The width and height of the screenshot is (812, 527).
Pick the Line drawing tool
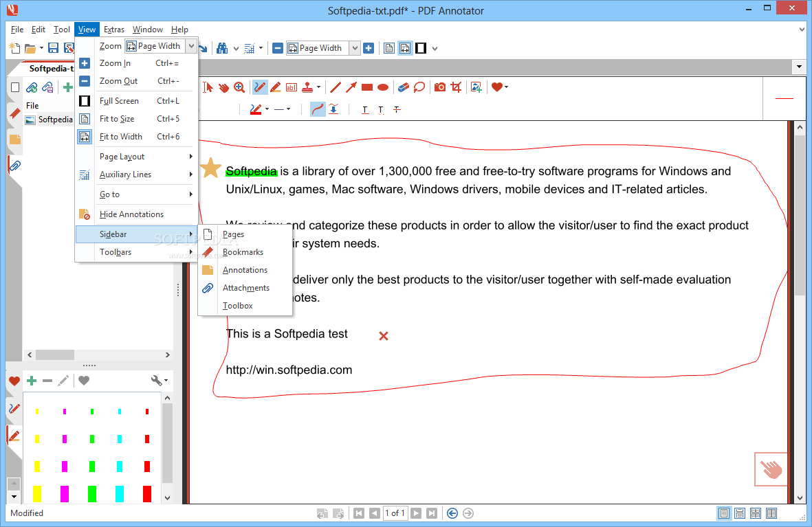pos(336,87)
